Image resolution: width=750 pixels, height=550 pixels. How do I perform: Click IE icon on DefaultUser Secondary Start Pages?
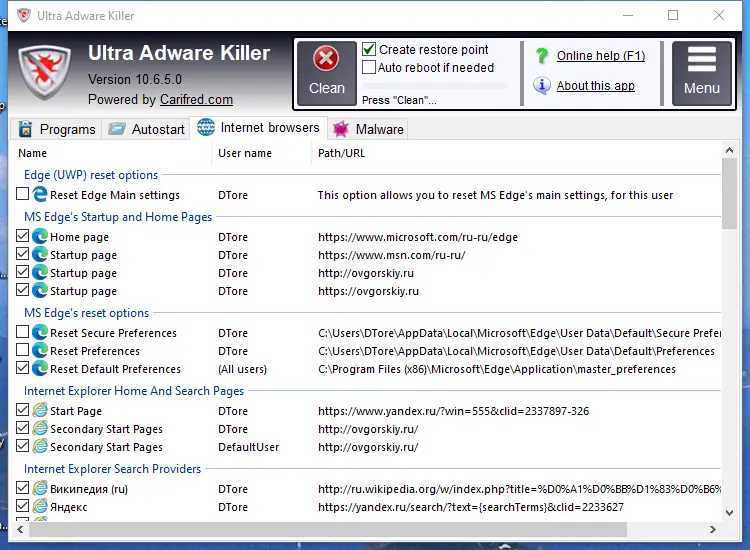(x=40, y=446)
